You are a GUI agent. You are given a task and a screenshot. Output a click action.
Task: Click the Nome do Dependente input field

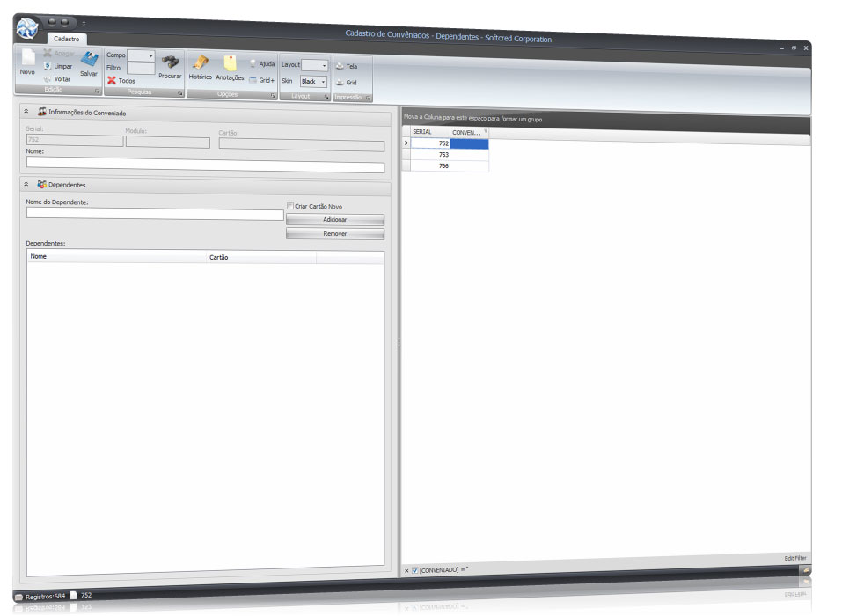coord(155,214)
